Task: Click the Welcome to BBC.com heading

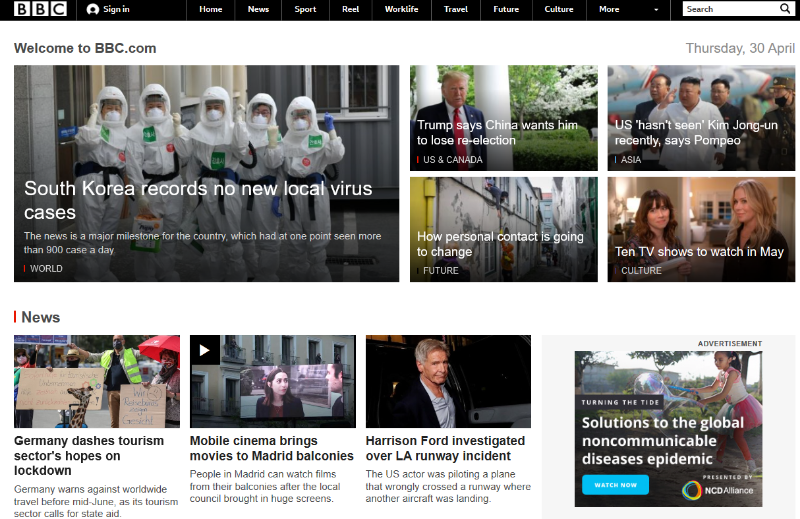Action: click(85, 48)
